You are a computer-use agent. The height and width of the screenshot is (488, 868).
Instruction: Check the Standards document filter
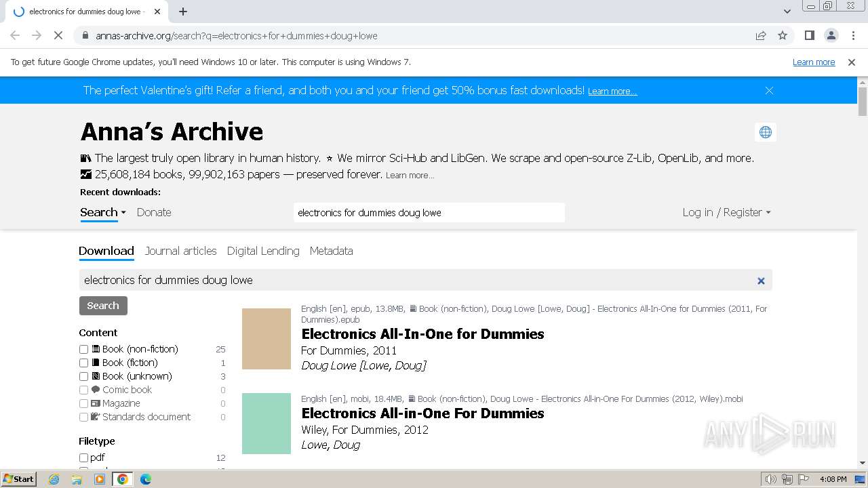click(84, 417)
